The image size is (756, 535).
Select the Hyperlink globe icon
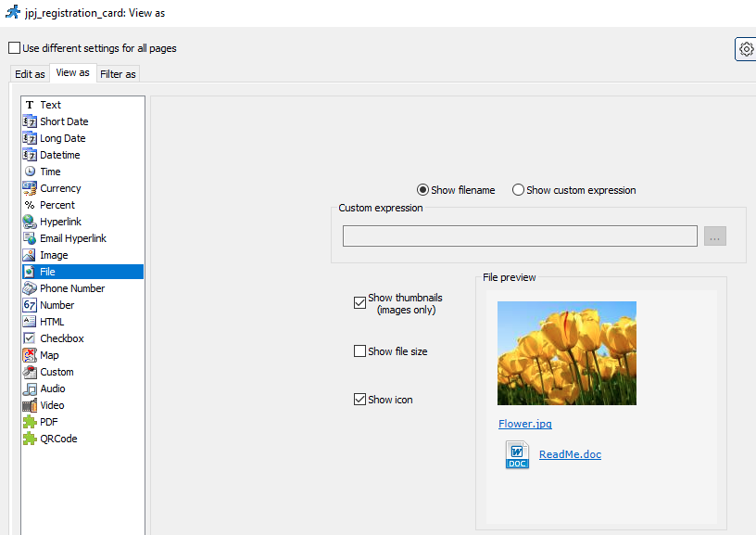(x=30, y=222)
